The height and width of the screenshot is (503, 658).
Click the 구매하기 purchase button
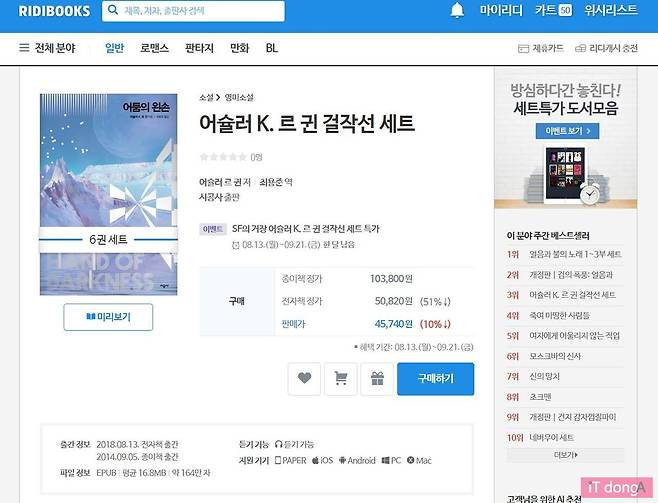436,379
